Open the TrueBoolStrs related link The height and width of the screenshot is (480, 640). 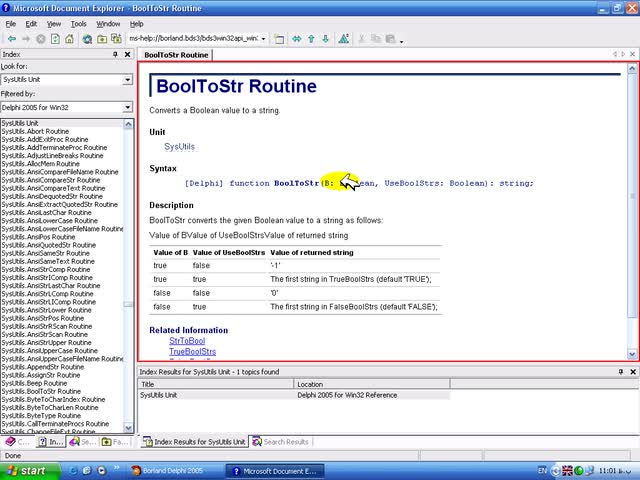coord(192,351)
